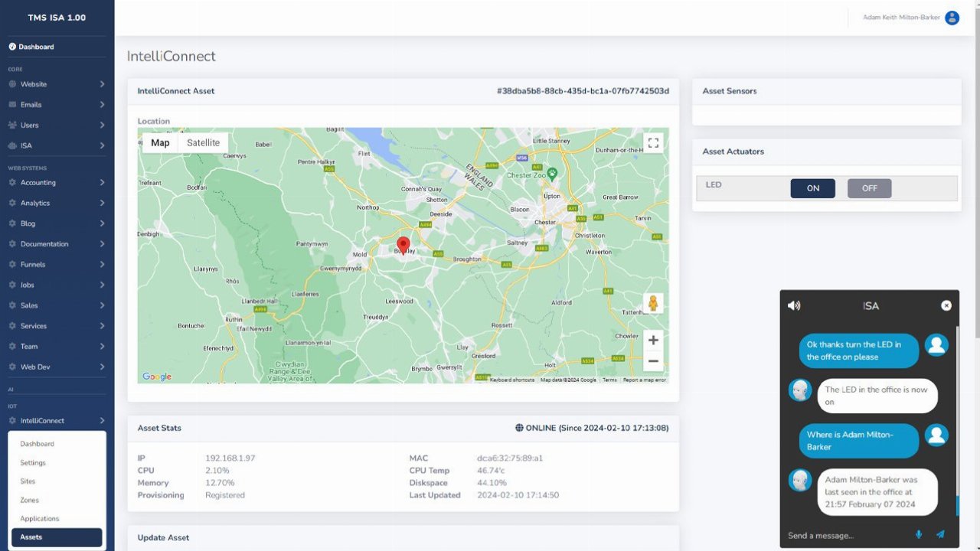Image resolution: width=980 pixels, height=551 pixels.
Task: Click the Dashboard gauge icon in sidebar
Action: (x=12, y=47)
